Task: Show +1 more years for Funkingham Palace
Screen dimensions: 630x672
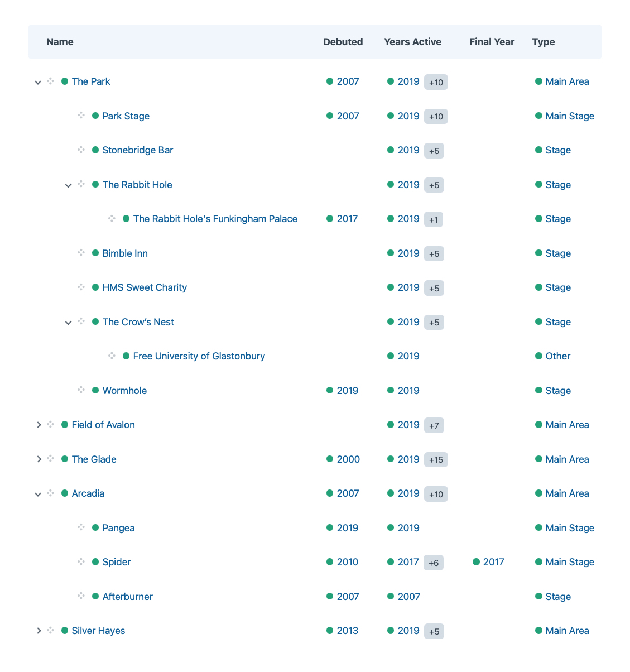Action: tap(434, 219)
